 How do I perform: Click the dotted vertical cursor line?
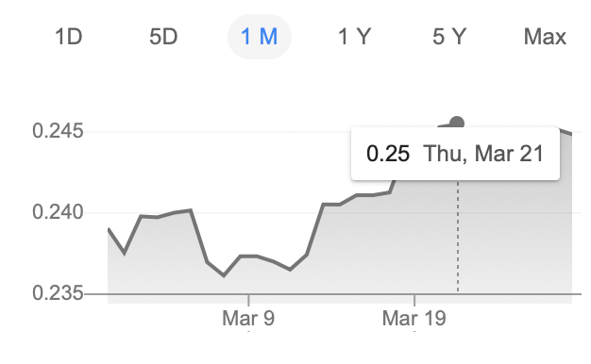coord(458,237)
